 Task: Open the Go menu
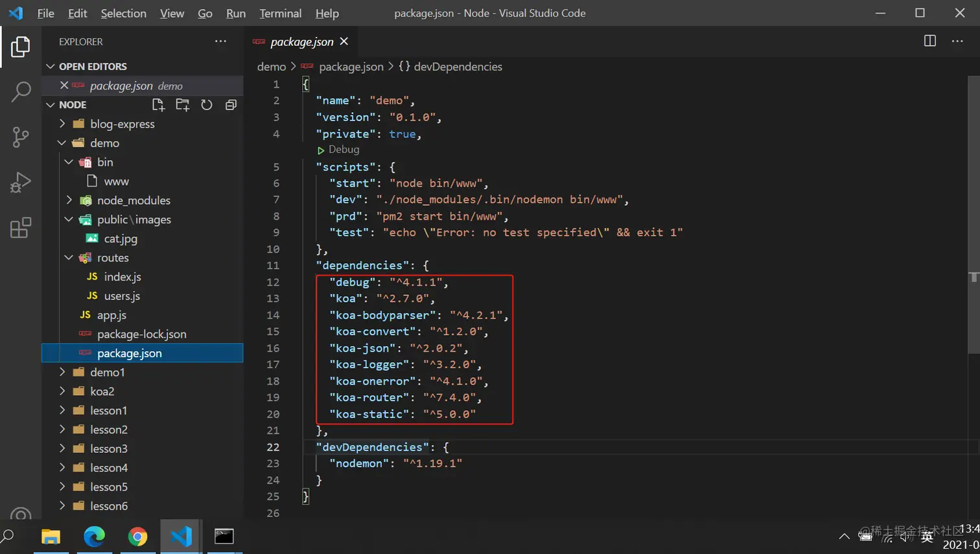[205, 13]
